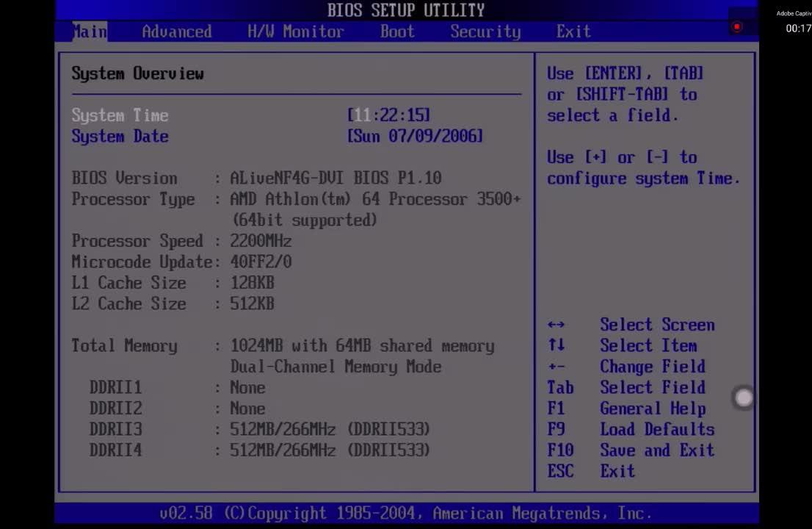Open the Boot tab
The image size is (812, 529).
(397, 32)
